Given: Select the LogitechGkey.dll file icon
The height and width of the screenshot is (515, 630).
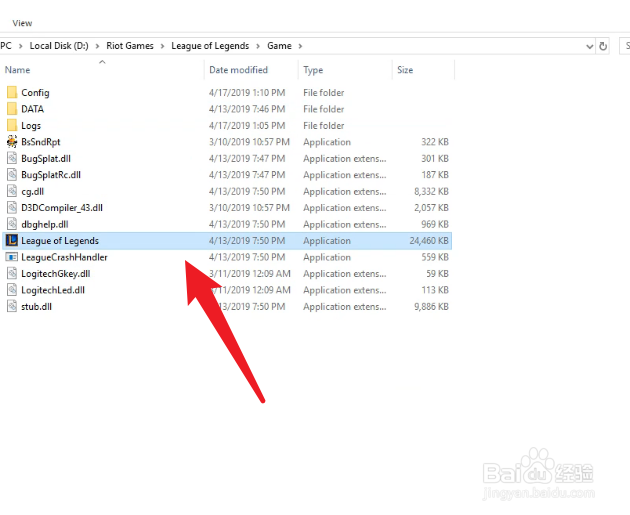Looking at the screenshot, I should pyautogui.click(x=12, y=274).
